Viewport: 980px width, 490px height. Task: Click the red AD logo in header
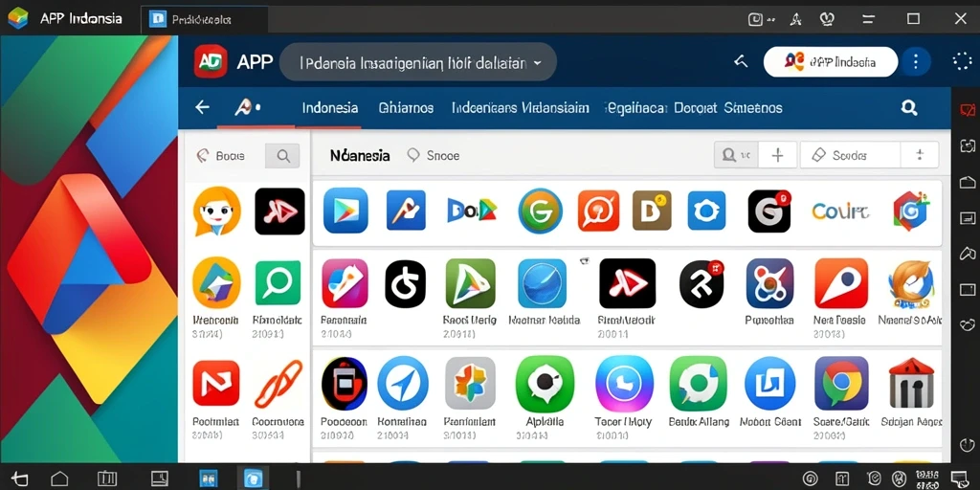[210, 61]
